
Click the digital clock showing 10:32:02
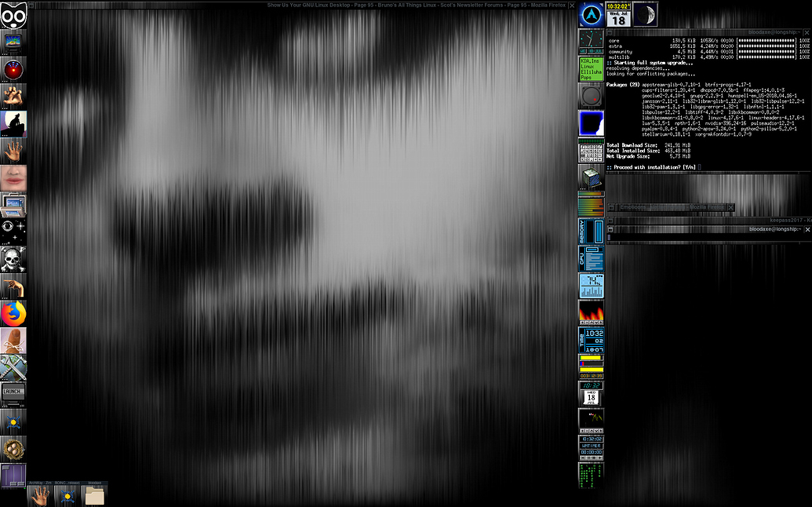click(x=620, y=6)
